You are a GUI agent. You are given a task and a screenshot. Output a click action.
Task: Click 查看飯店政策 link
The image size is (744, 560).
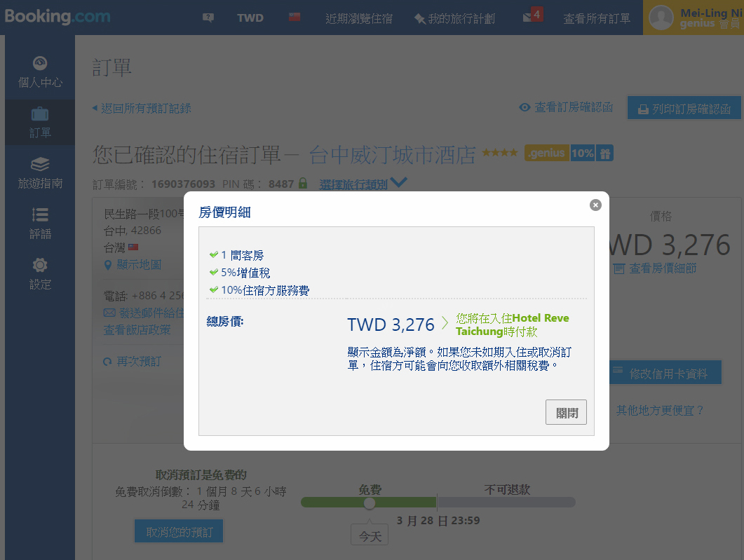pyautogui.click(x=137, y=330)
